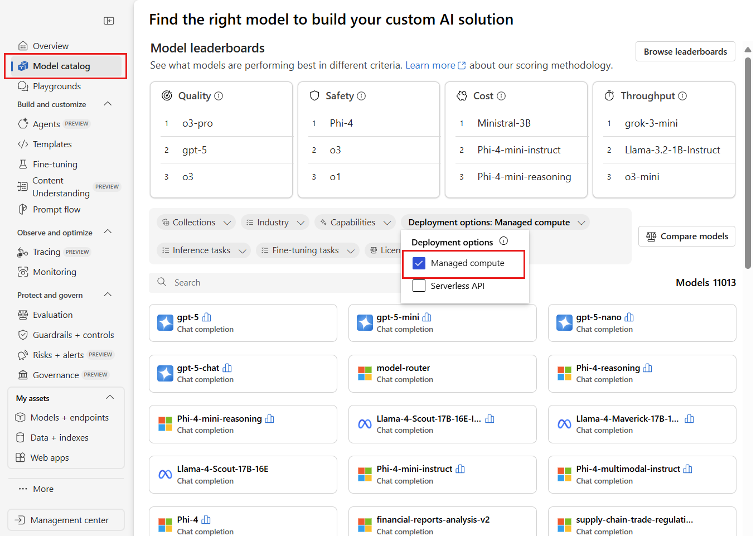Click the Governance building icon

23,375
